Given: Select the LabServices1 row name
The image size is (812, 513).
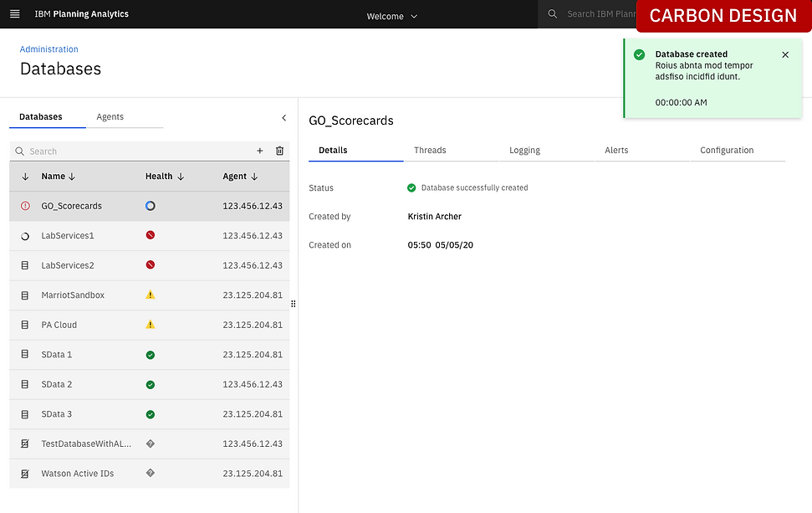Looking at the screenshot, I should tap(68, 235).
